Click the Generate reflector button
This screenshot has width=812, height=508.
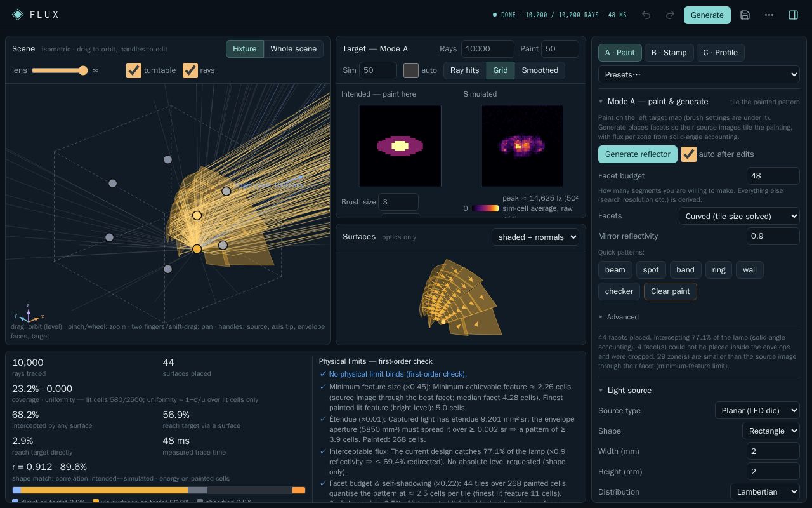[x=638, y=154]
